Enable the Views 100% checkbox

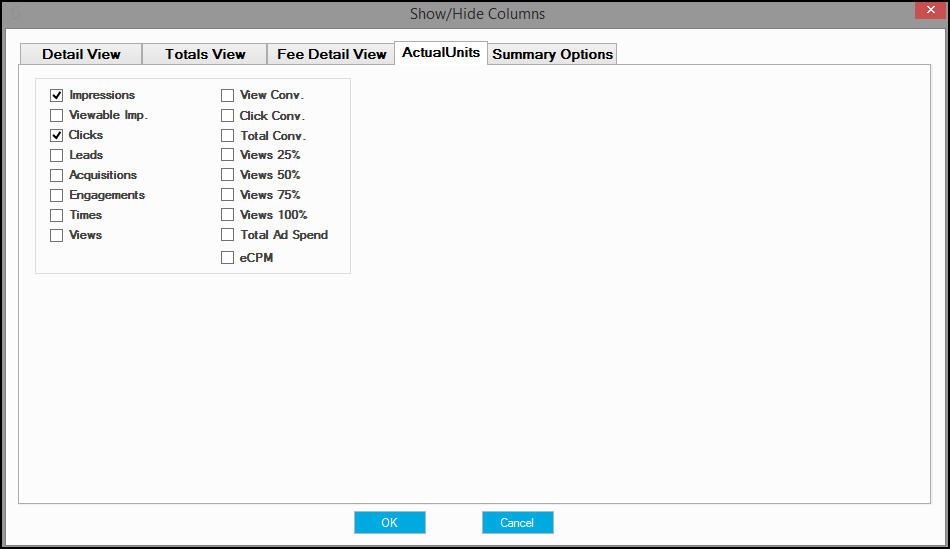pyautogui.click(x=227, y=215)
